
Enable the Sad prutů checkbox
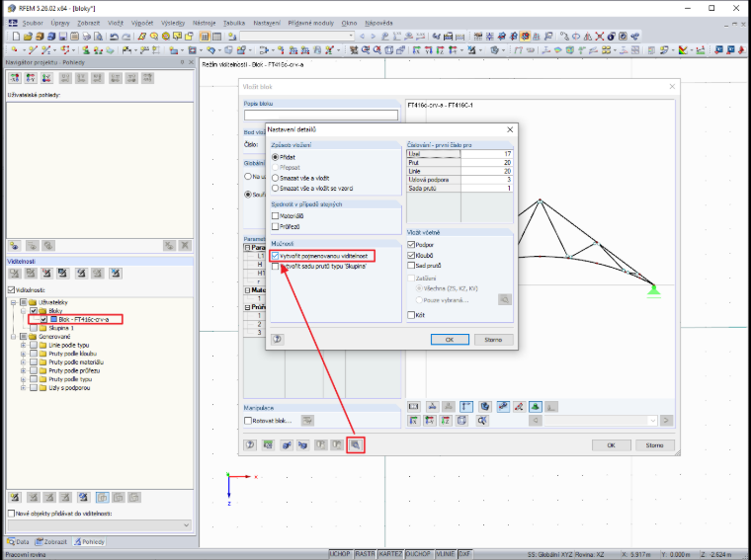point(411,265)
